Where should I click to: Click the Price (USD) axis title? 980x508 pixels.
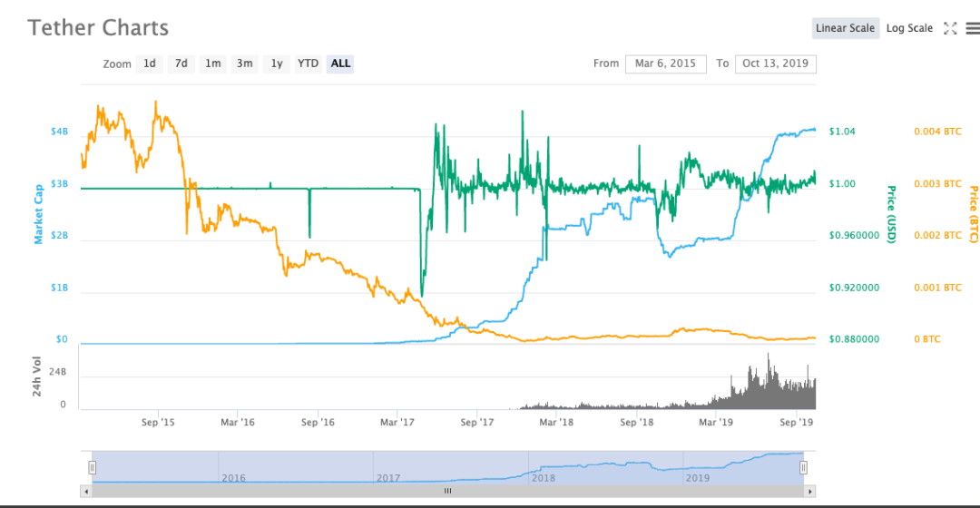(x=891, y=214)
